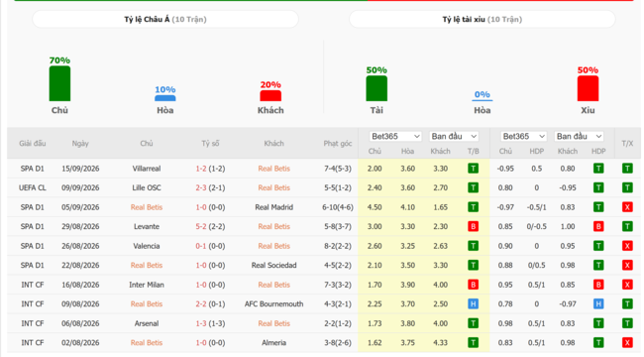
Task: Click the T/X column header
Action: pyautogui.click(x=627, y=144)
